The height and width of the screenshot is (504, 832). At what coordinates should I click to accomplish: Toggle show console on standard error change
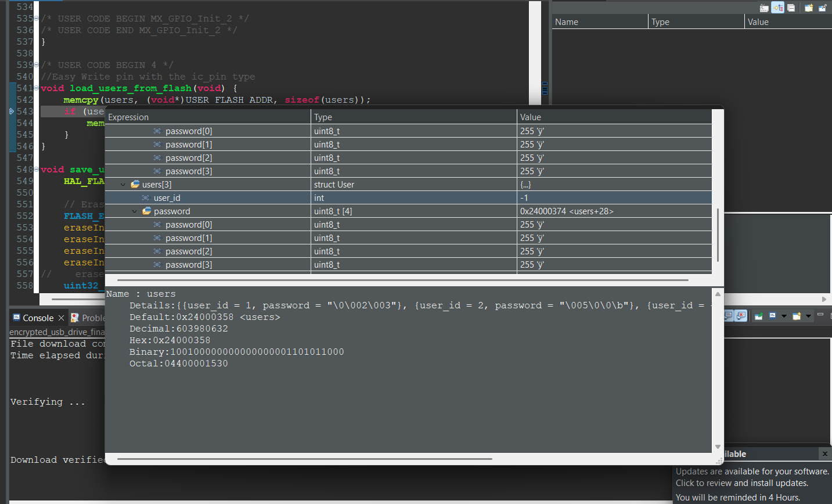click(x=741, y=316)
